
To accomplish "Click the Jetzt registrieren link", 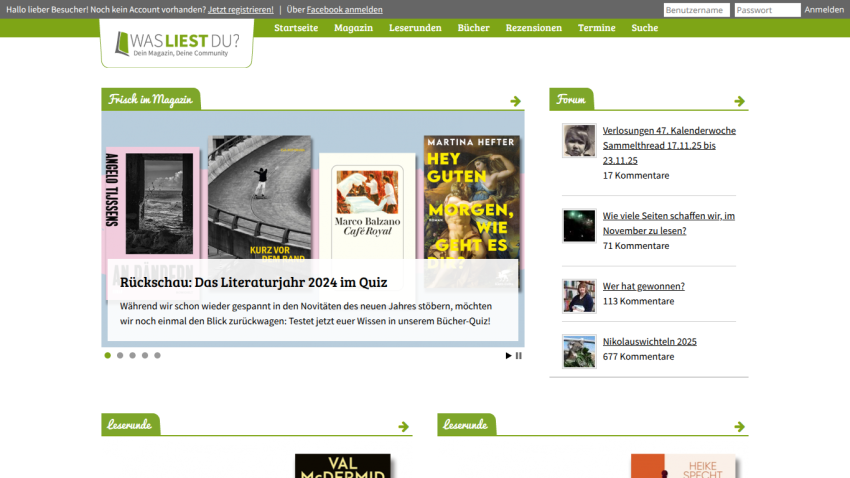I will pos(241,10).
